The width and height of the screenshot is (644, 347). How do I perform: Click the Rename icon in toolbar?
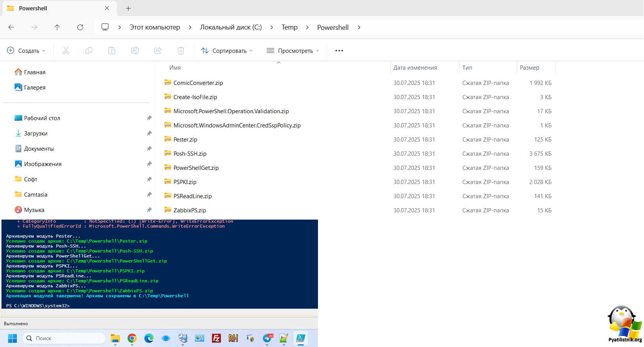coord(135,51)
